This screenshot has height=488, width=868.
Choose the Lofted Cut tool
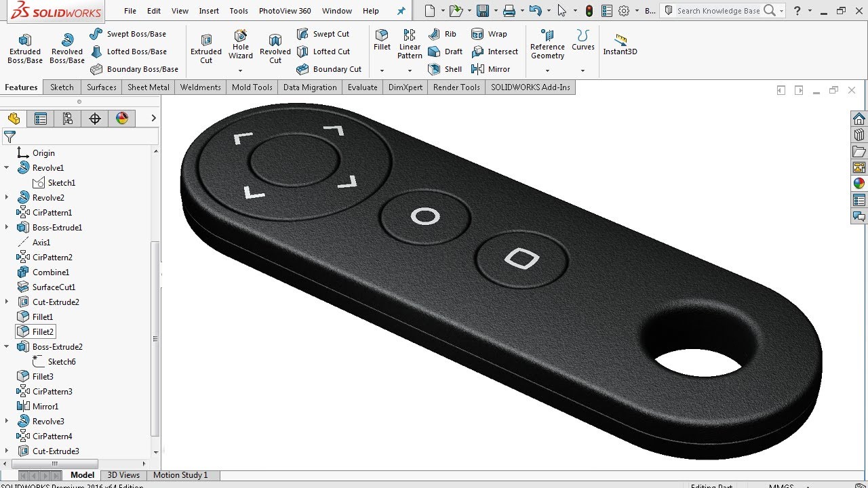[x=323, y=52]
